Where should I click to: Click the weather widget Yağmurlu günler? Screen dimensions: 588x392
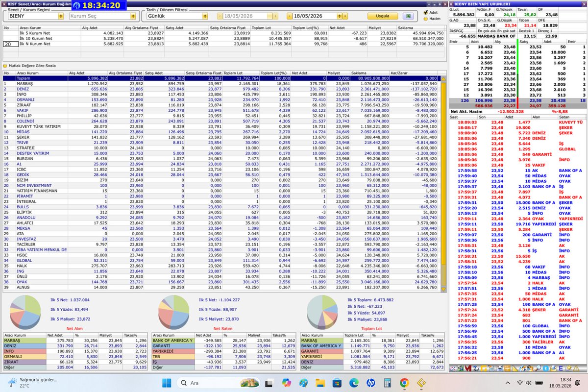32,382
